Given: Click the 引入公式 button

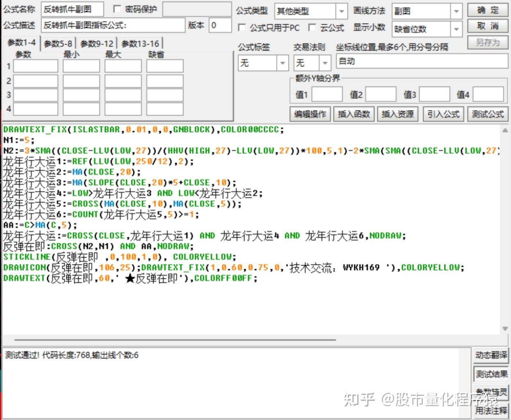Looking at the screenshot, I should click(x=444, y=114).
